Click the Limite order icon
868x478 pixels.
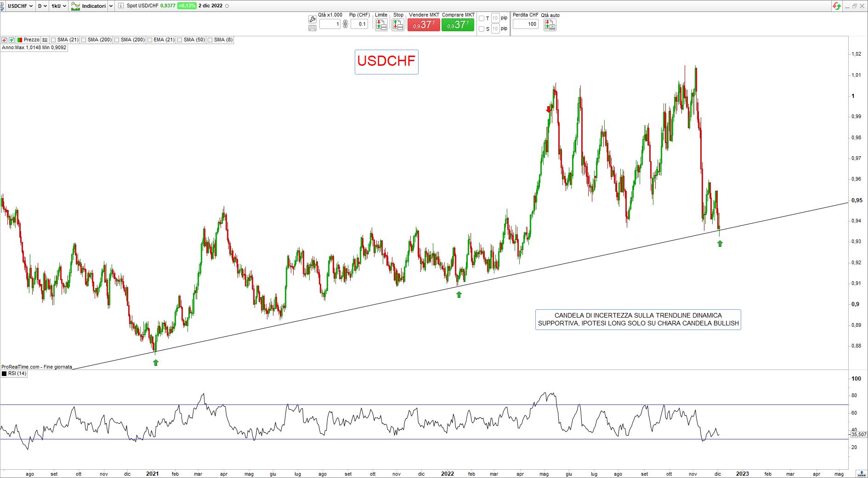381,25
